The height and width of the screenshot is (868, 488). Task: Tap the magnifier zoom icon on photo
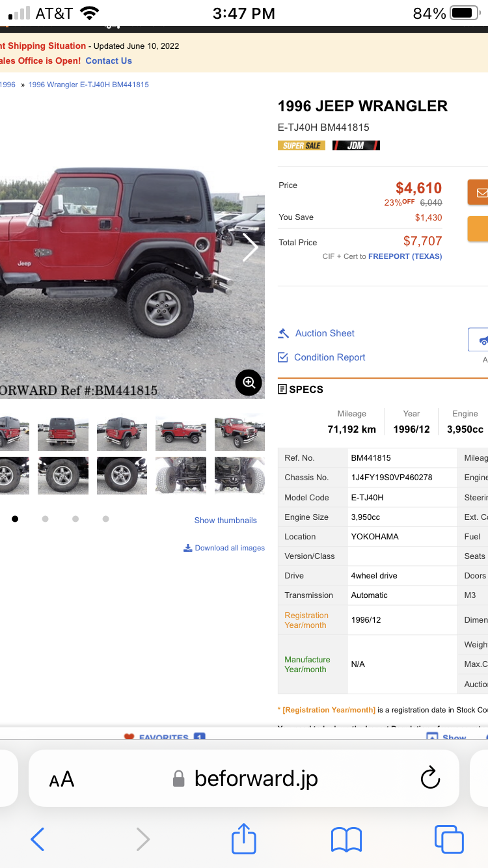pos(249,383)
